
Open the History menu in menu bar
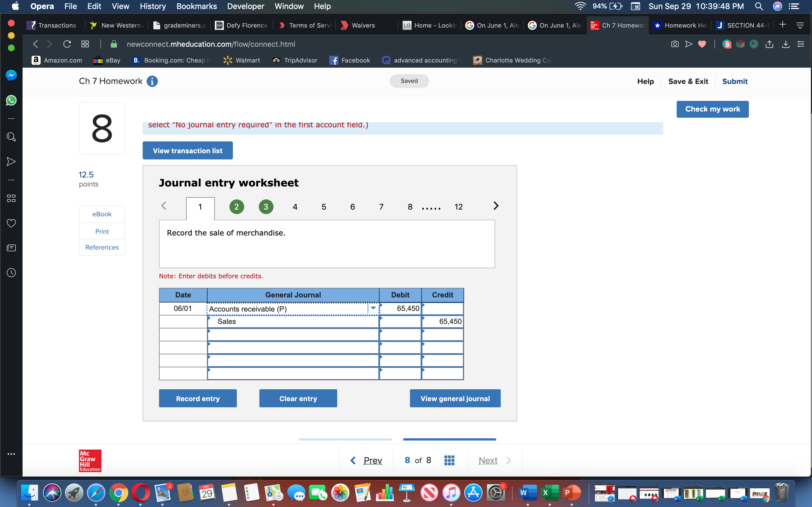pyautogui.click(x=153, y=6)
